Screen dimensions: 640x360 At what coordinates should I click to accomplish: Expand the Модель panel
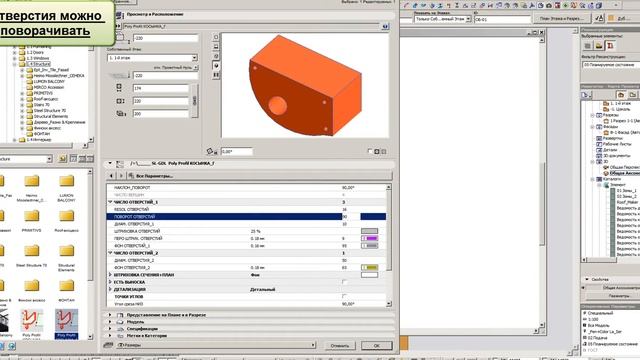point(110,322)
